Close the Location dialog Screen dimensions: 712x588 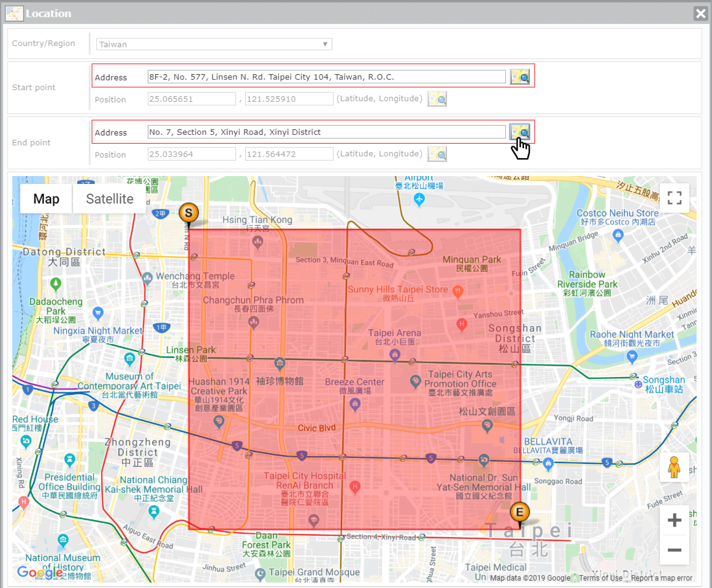pyautogui.click(x=701, y=14)
